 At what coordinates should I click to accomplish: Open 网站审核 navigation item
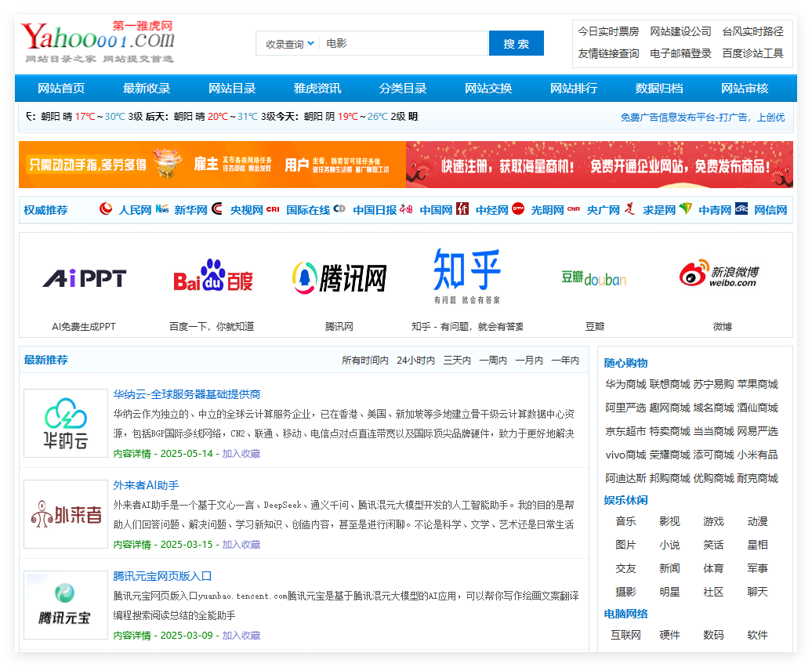point(745,89)
